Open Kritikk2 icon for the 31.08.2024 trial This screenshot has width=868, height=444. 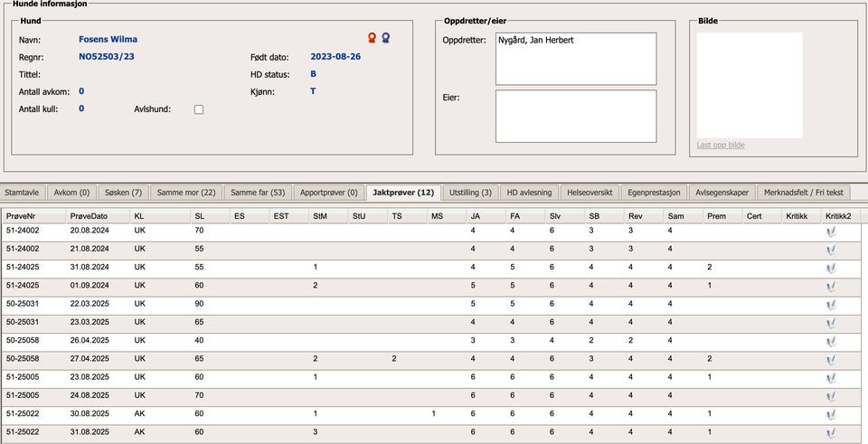830,269
